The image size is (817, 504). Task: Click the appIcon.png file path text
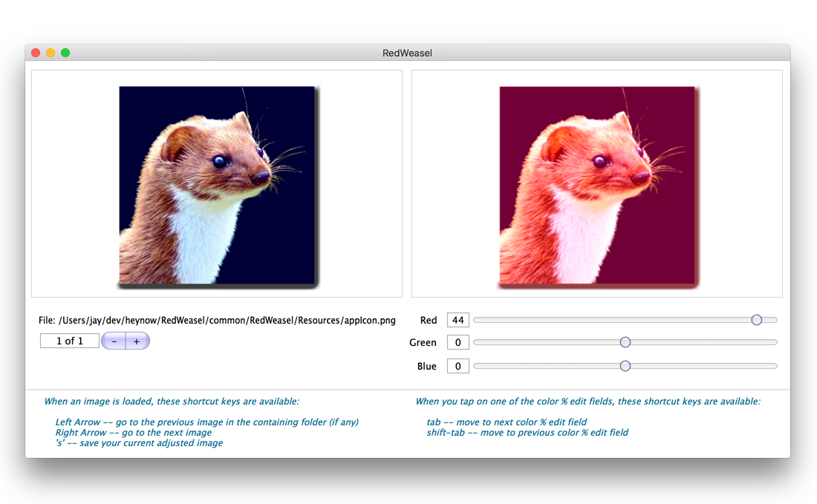(x=227, y=321)
